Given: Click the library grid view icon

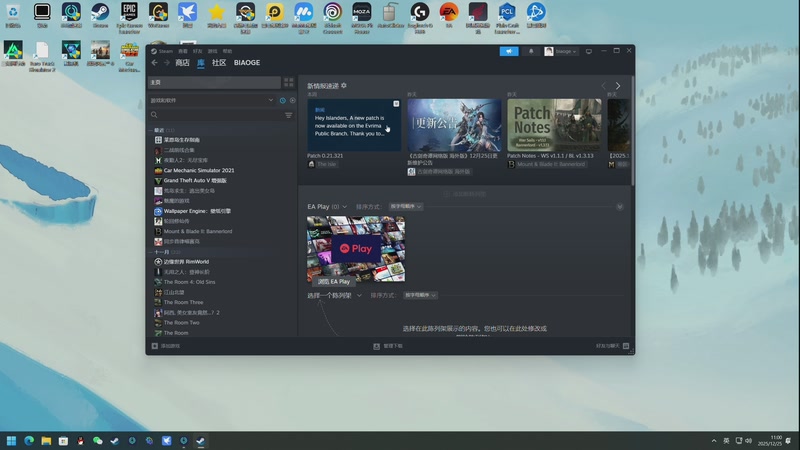Looking at the screenshot, I should click(x=289, y=82).
